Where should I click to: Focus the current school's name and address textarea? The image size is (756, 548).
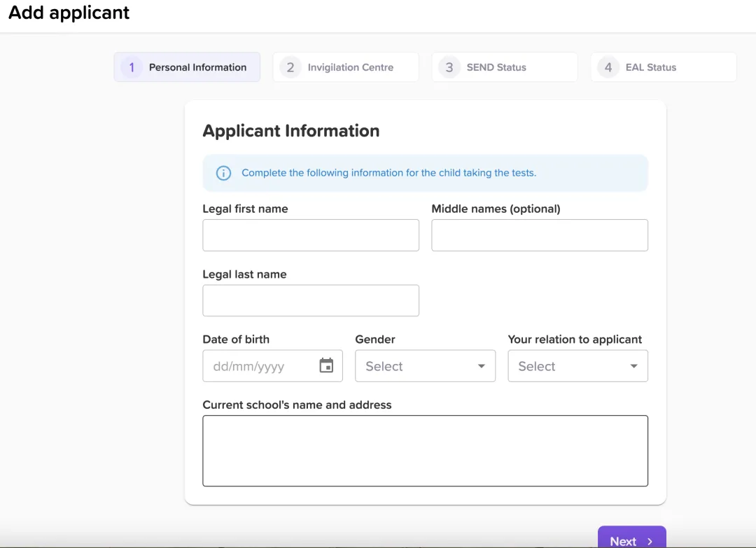pyautogui.click(x=425, y=451)
